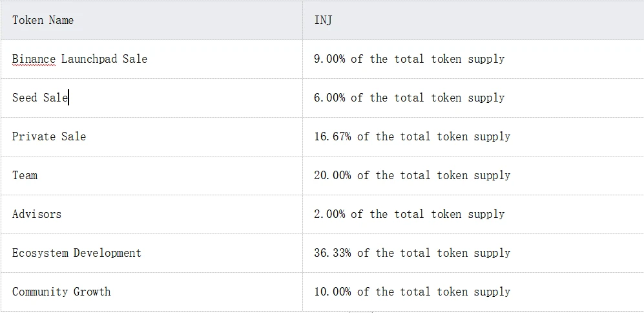
Task: Click the Binance Launchpad Sale cell
Action: (x=79, y=59)
